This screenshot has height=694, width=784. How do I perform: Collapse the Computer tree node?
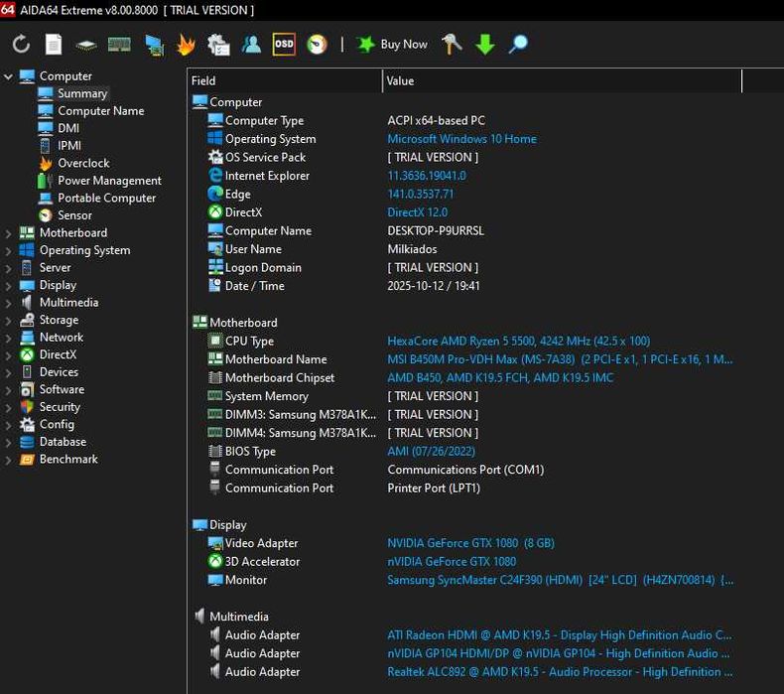8,76
